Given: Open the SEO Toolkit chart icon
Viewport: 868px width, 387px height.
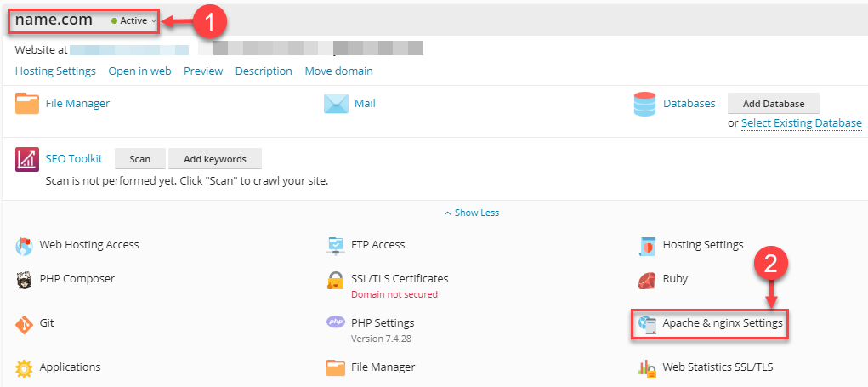Looking at the screenshot, I should 27,159.
